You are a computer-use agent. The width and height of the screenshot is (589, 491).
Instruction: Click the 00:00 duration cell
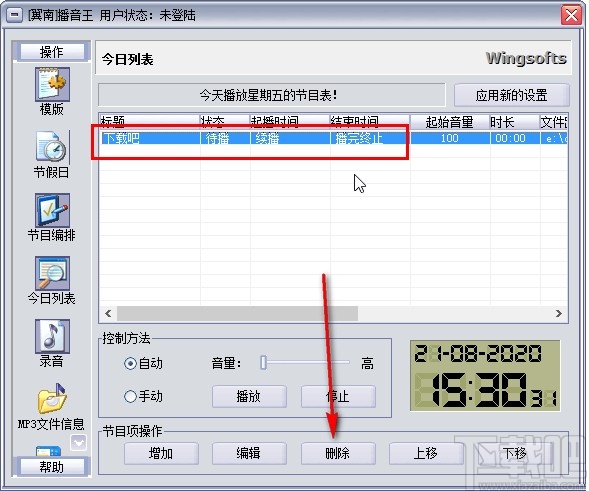[515, 138]
